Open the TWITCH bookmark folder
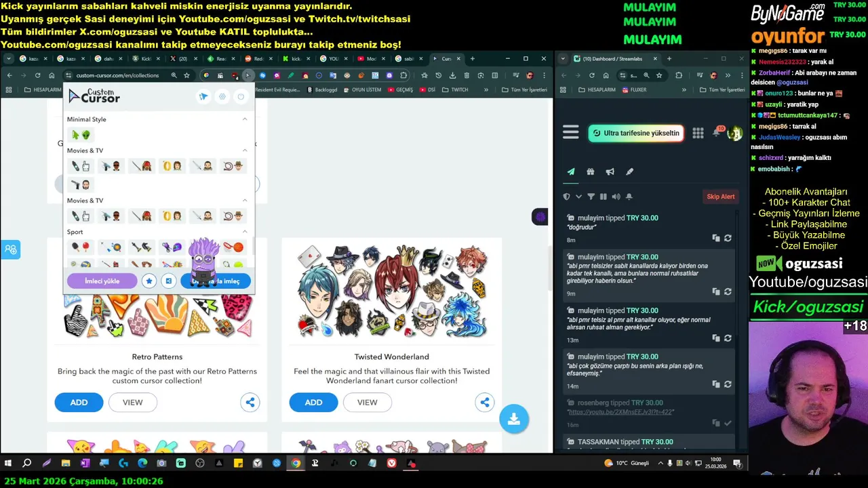868x488 pixels. (454, 89)
